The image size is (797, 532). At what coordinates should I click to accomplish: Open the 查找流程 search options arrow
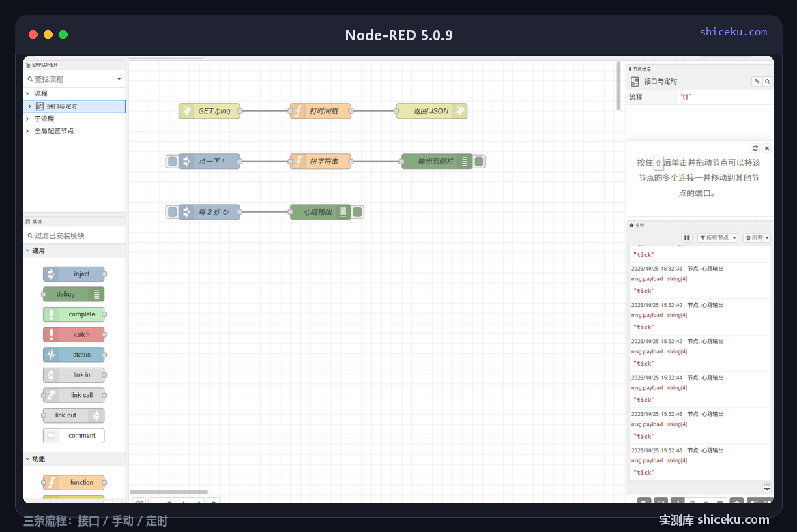[x=119, y=79]
